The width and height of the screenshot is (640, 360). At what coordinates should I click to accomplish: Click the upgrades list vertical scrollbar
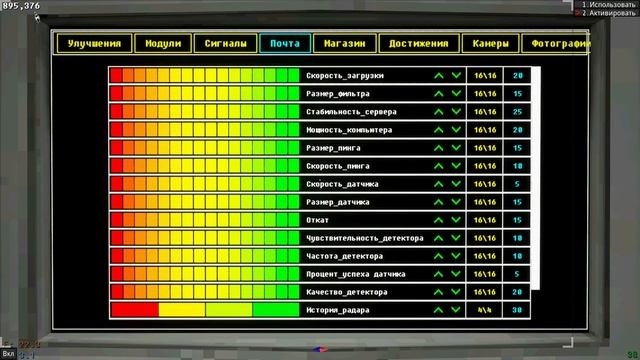tap(536, 178)
